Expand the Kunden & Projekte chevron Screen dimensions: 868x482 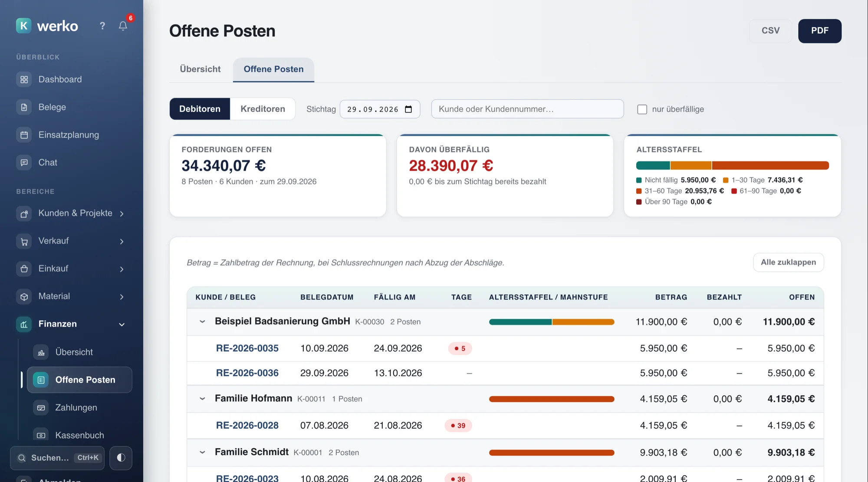coord(122,213)
